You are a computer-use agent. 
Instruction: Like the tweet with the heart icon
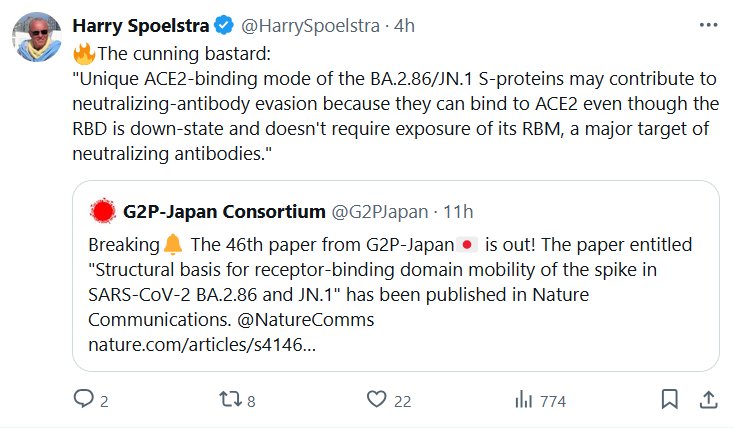[x=376, y=400]
